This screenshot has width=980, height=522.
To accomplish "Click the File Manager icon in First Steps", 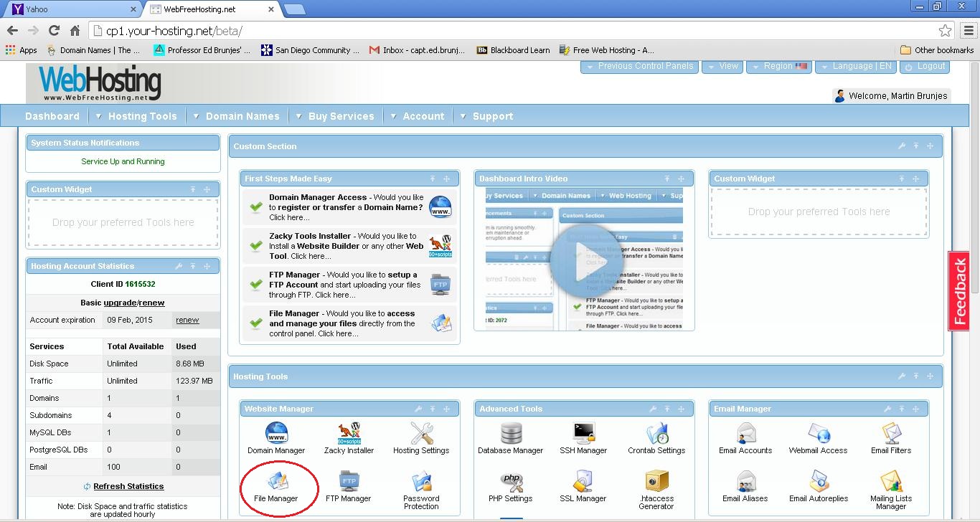I will (x=440, y=323).
